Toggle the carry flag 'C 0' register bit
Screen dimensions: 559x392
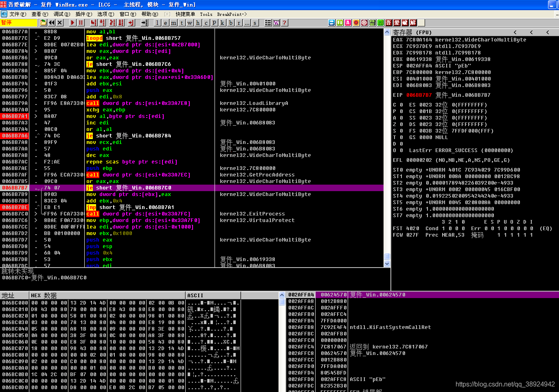click(398, 105)
